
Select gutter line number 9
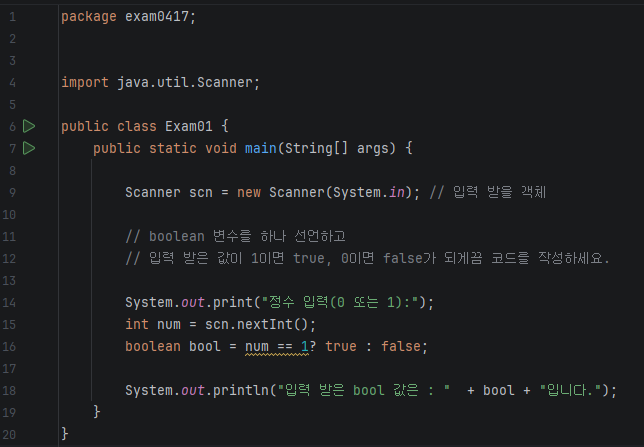(13, 192)
